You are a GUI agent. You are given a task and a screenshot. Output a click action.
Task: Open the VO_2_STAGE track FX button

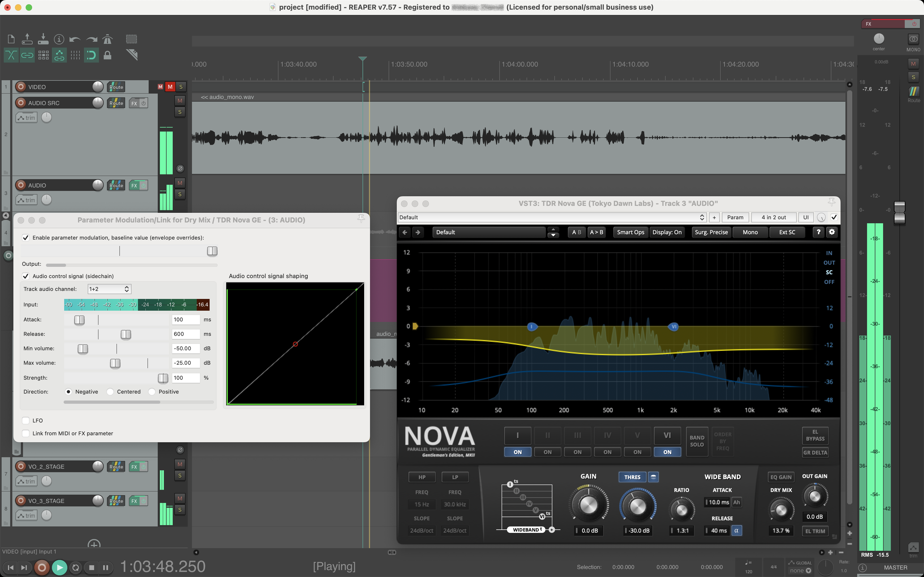coord(134,467)
